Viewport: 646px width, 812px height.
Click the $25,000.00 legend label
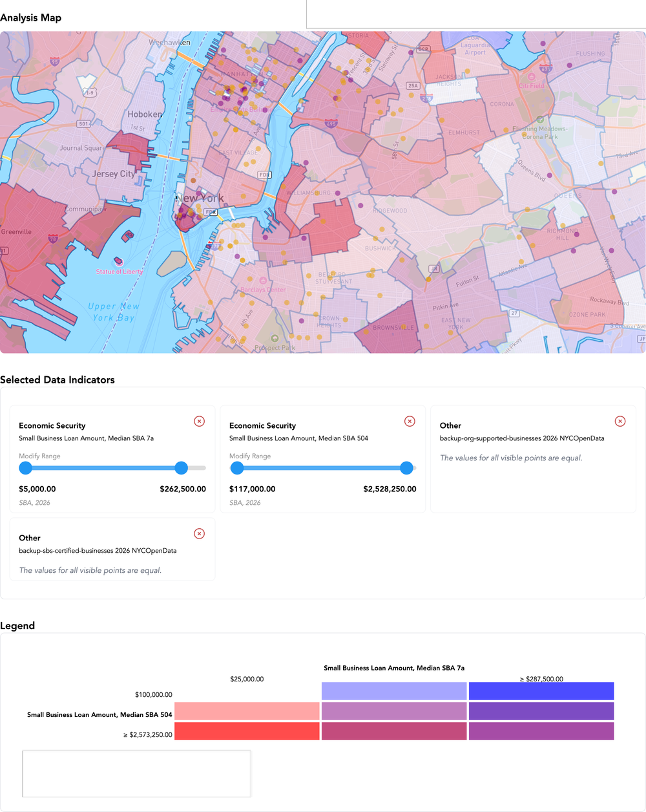pyautogui.click(x=247, y=679)
